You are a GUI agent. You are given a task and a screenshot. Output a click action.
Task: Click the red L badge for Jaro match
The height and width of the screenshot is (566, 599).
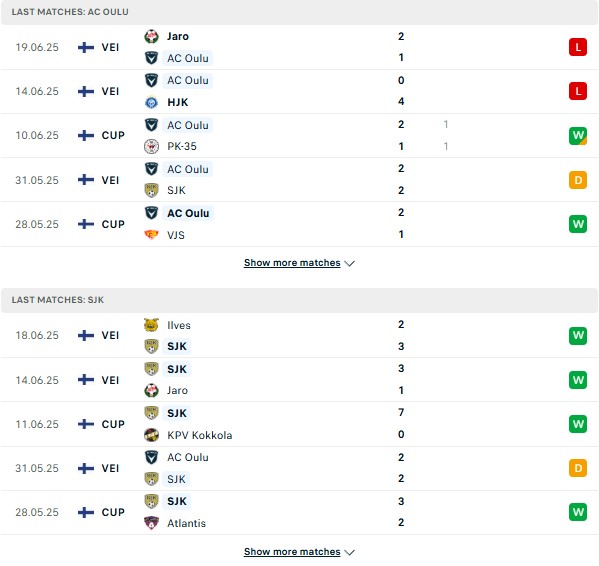point(578,47)
